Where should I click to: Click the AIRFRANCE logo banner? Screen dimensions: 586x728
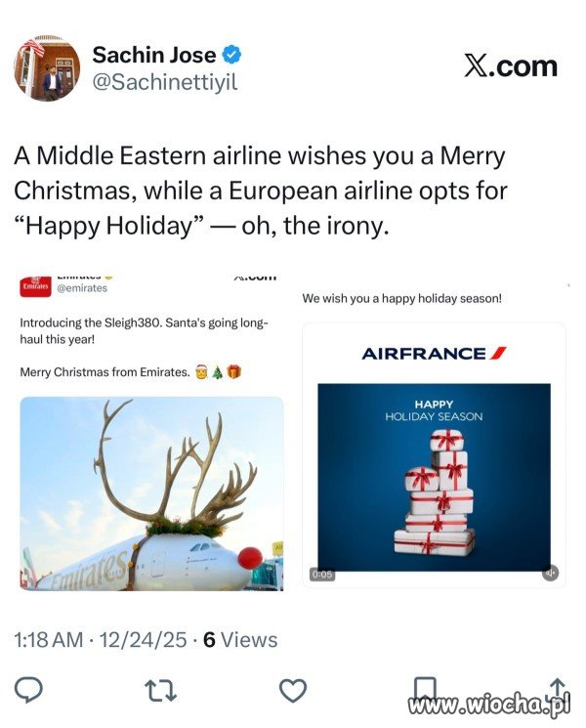click(x=434, y=353)
